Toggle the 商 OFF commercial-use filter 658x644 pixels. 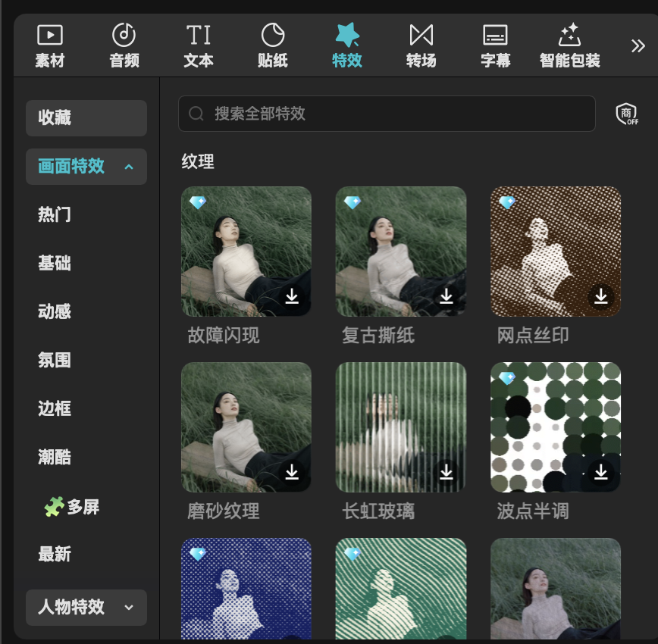pyautogui.click(x=627, y=114)
